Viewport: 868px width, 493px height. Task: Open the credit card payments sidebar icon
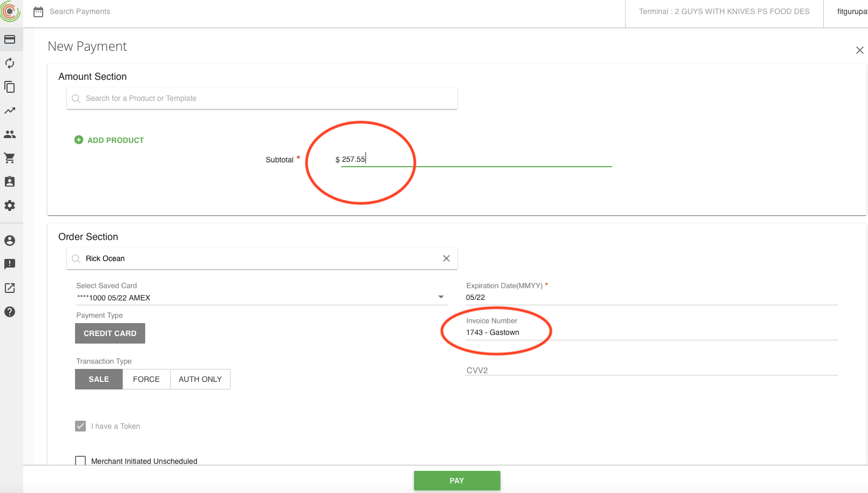coord(10,39)
